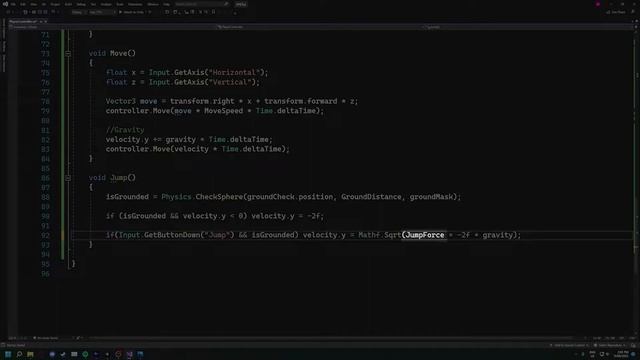Image resolution: width=640 pixels, height=360 pixels.
Task: Open the Extensions menu
Action: (135, 4)
